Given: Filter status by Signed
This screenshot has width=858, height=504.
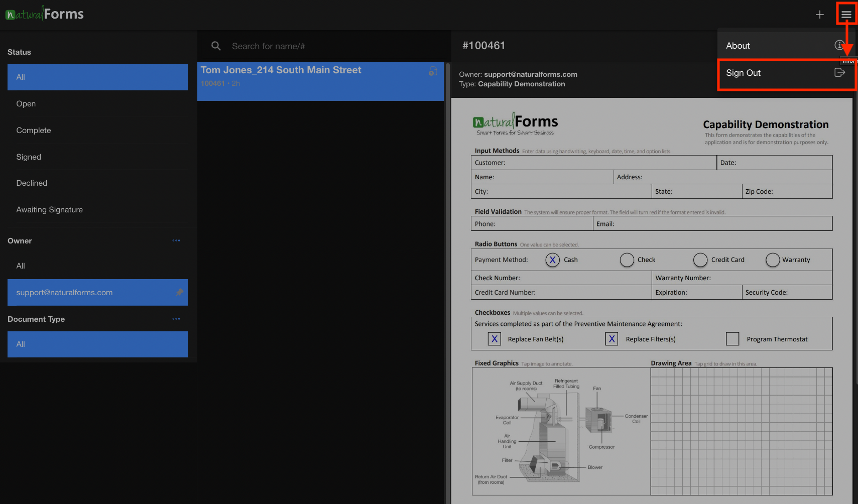Looking at the screenshot, I should 97,157.
